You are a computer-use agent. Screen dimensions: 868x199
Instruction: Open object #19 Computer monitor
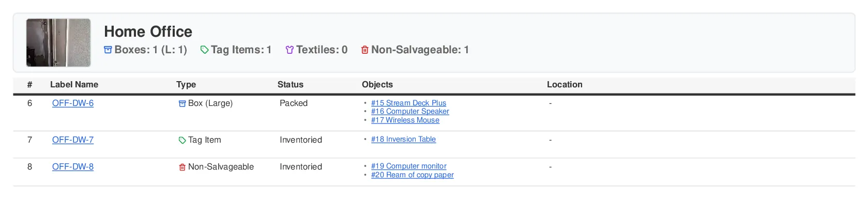click(x=409, y=166)
